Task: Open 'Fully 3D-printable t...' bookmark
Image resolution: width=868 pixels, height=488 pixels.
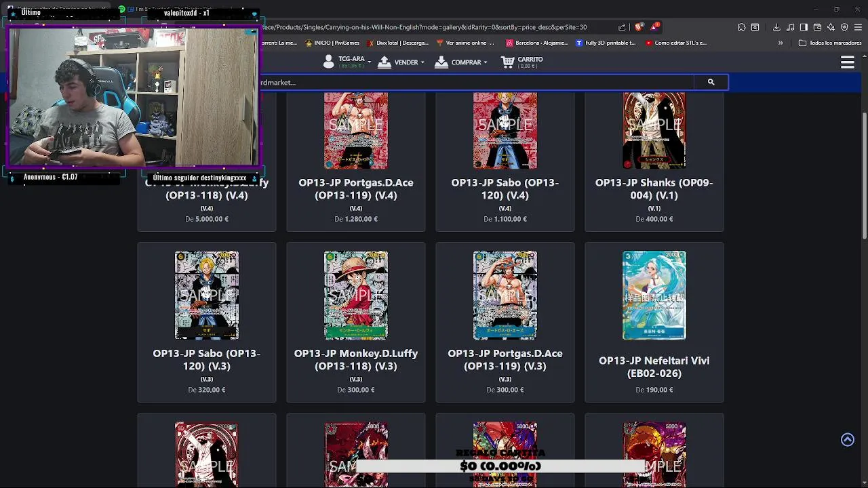Action: click(606, 43)
